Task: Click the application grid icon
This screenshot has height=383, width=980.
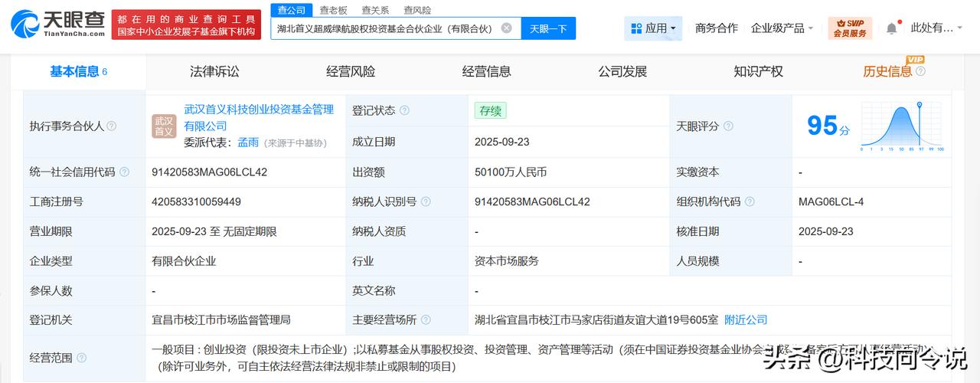Action: tap(636, 28)
